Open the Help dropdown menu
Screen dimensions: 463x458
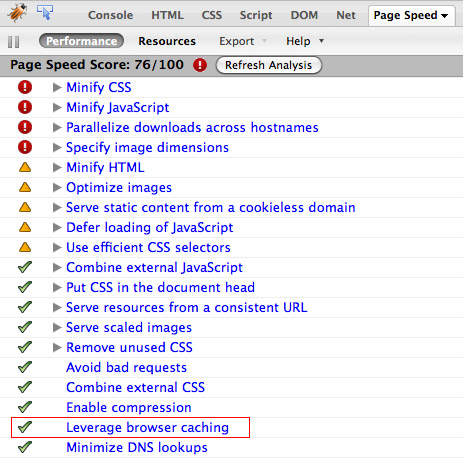(305, 41)
